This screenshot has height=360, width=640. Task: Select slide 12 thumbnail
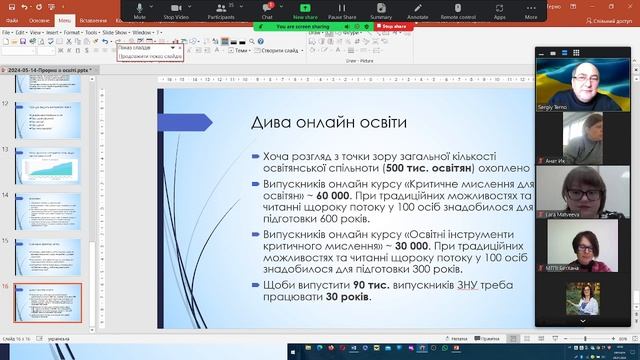(x=48, y=120)
